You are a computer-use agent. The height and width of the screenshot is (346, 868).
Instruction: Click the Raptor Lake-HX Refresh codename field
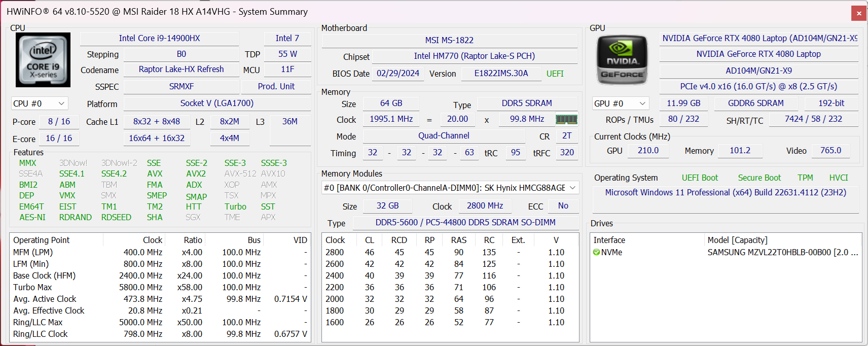[181, 69]
